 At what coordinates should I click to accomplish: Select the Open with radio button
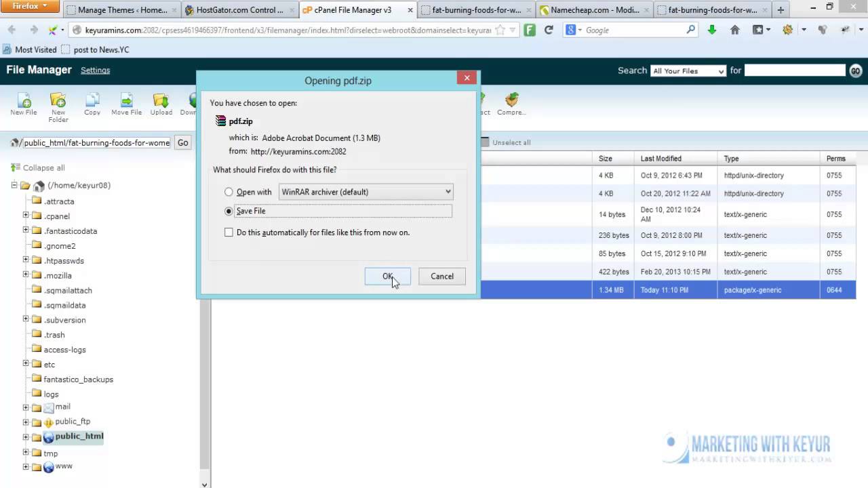coord(229,192)
